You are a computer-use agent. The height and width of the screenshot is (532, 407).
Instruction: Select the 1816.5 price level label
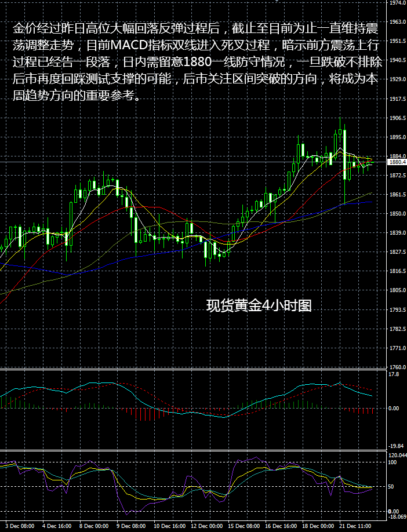click(x=398, y=271)
